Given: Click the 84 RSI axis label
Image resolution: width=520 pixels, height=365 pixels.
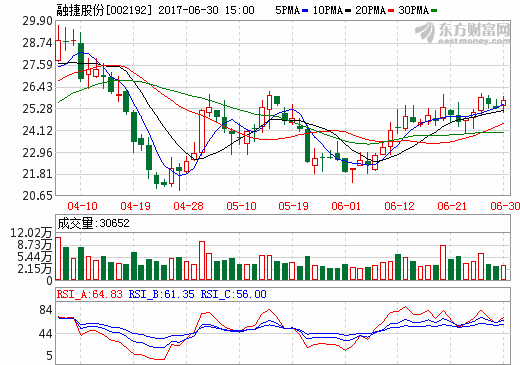Looking at the screenshot, I should coord(46,310).
